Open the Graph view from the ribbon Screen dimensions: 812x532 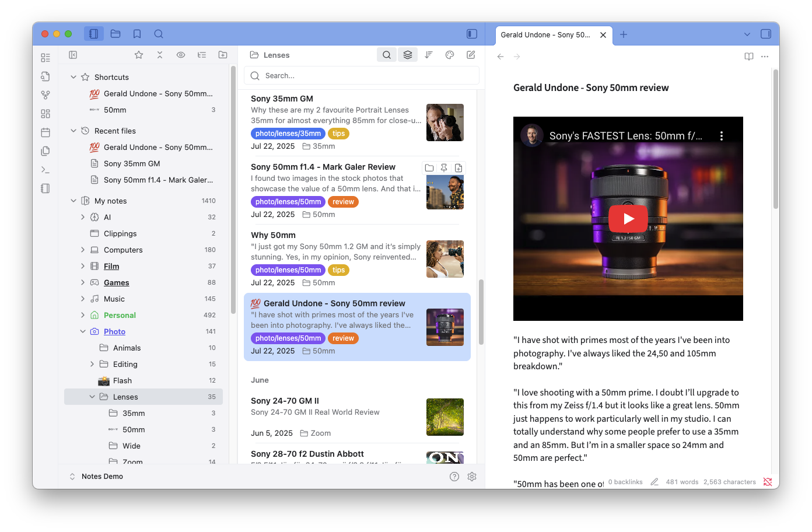pos(45,95)
